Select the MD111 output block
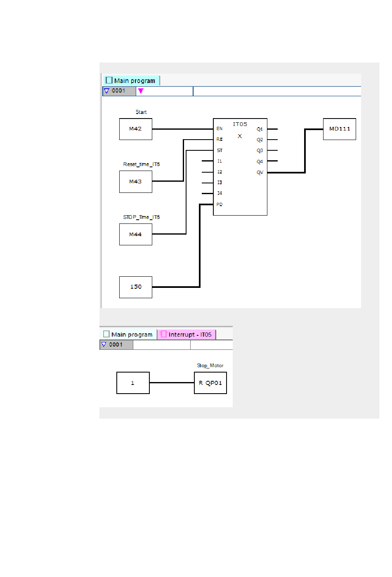This screenshot has height=577, width=392. click(x=340, y=129)
